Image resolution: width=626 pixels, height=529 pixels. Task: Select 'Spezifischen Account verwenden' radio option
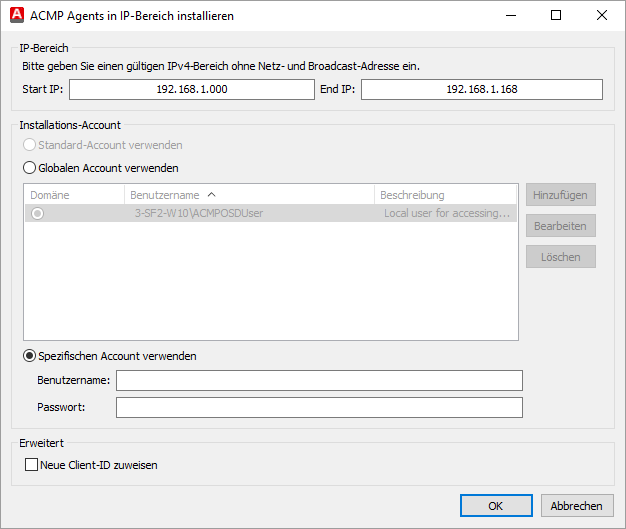point(30,356)
